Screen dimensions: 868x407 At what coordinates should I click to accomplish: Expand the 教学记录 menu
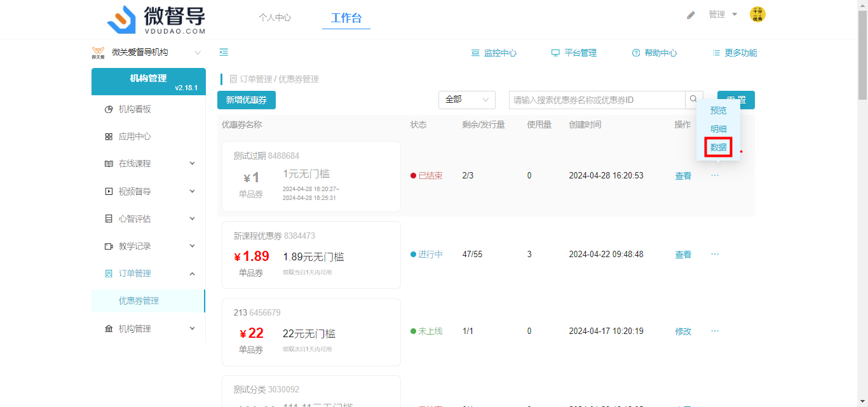coord(149,246)
